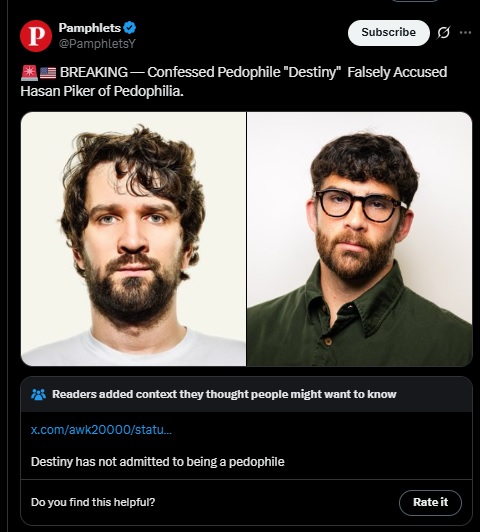
Task: Open the right photo of man wearing glasses
Action: 360,239
